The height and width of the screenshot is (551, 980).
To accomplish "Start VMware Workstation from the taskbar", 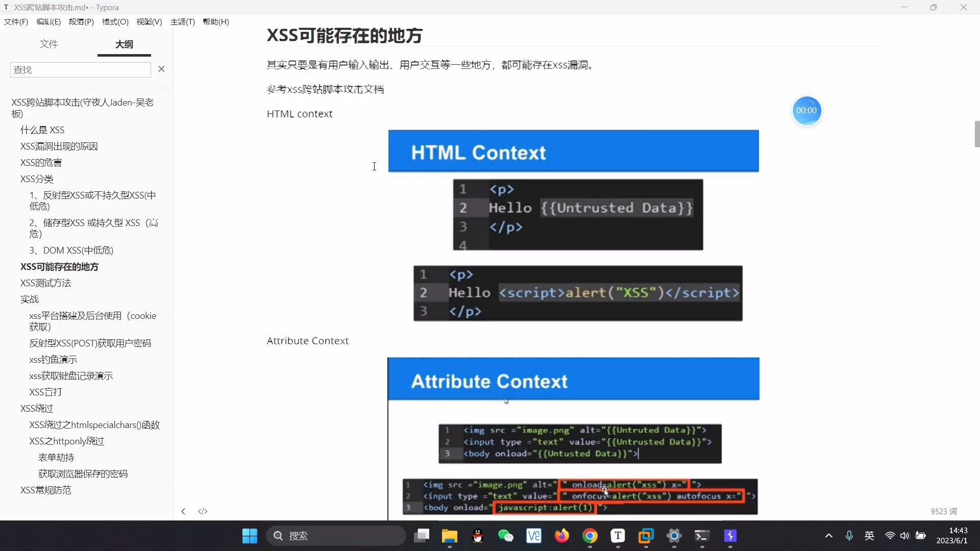I will (x=646, y=536).
